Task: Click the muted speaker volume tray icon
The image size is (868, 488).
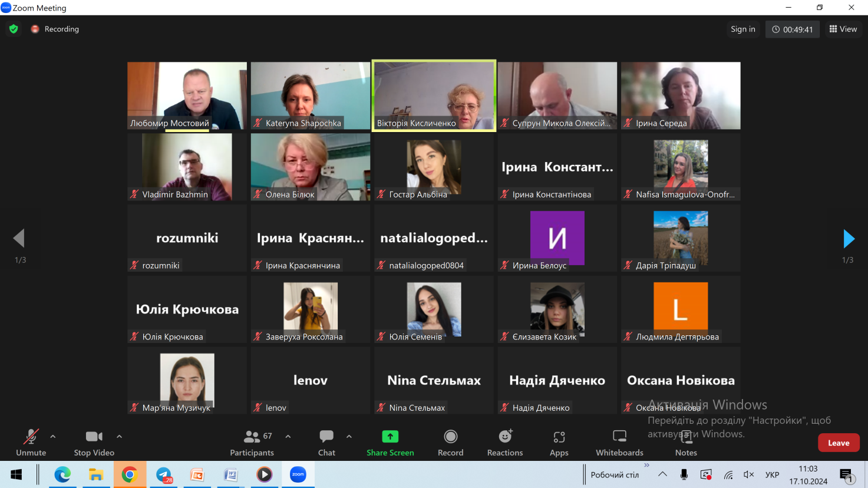Action: 749,474
